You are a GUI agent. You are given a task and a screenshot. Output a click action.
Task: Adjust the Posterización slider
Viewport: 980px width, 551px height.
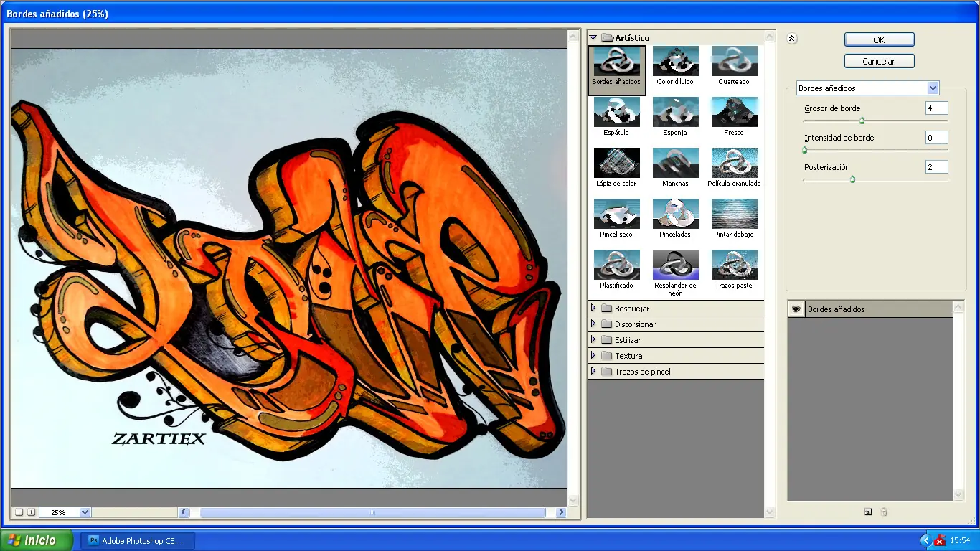852,179
